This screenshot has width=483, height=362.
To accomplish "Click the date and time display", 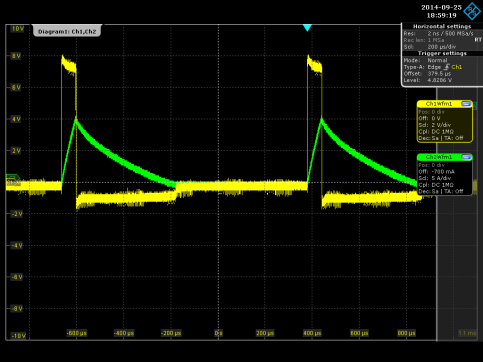I will (441, 11).
